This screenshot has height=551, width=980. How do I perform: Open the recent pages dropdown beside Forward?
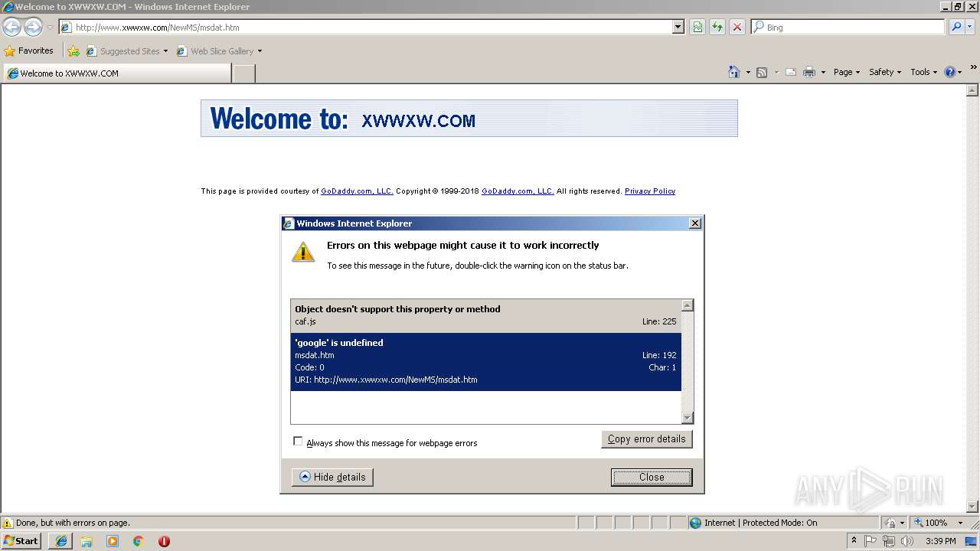pos(50,28)
